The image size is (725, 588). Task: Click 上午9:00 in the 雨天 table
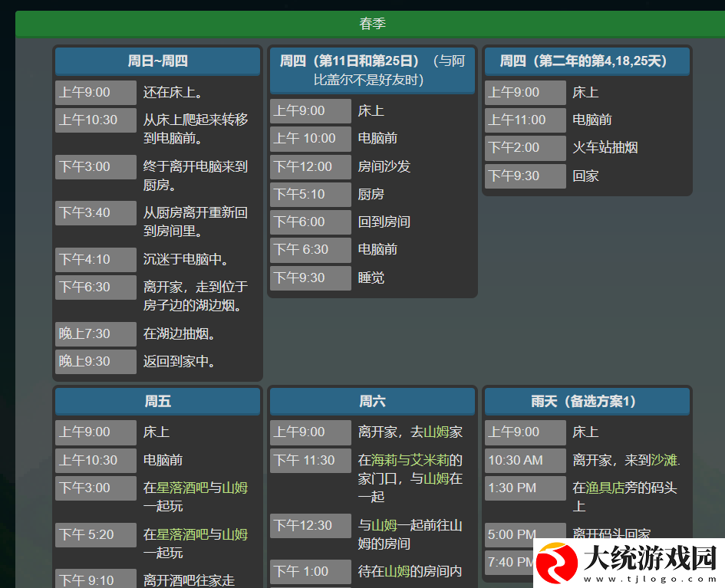click(x=526, y=432)
